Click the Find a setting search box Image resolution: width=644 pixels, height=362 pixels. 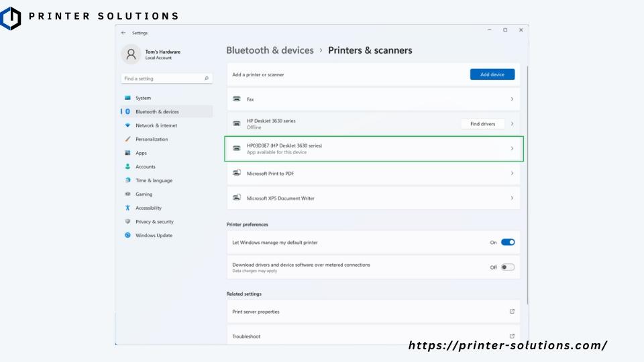pos(167,78)
